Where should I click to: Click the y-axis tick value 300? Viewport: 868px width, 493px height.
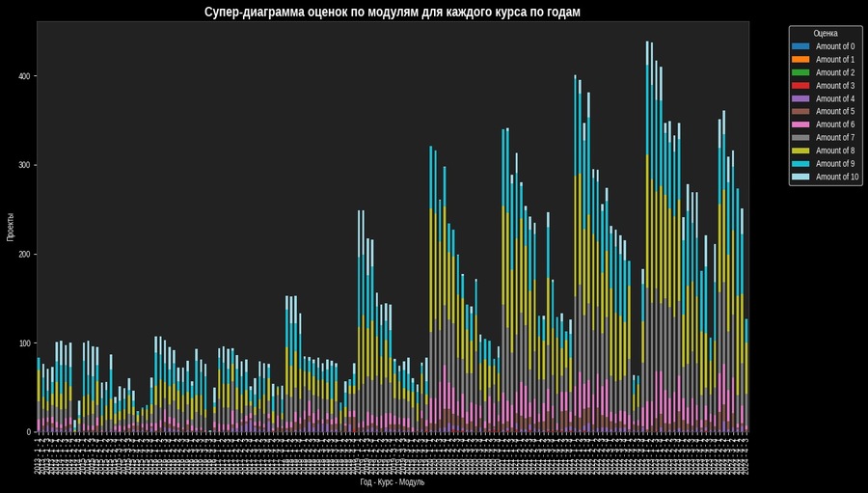[25, 165]
